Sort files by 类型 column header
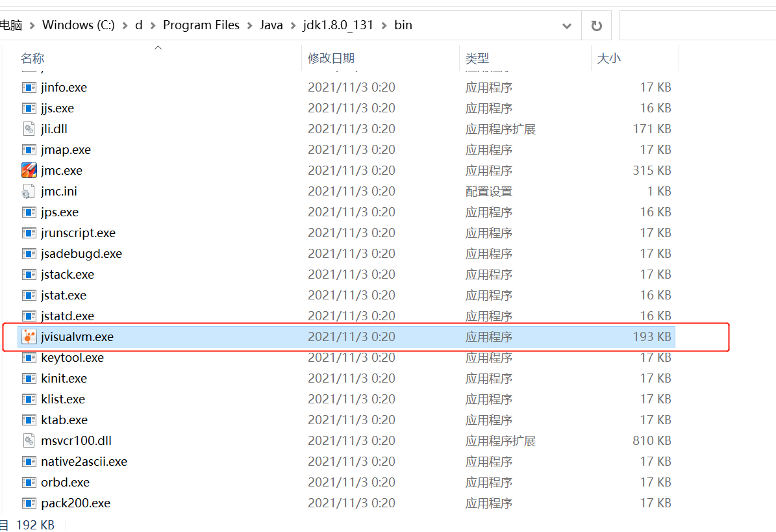This screenshot has height=532, width=776. click(477, 58)
